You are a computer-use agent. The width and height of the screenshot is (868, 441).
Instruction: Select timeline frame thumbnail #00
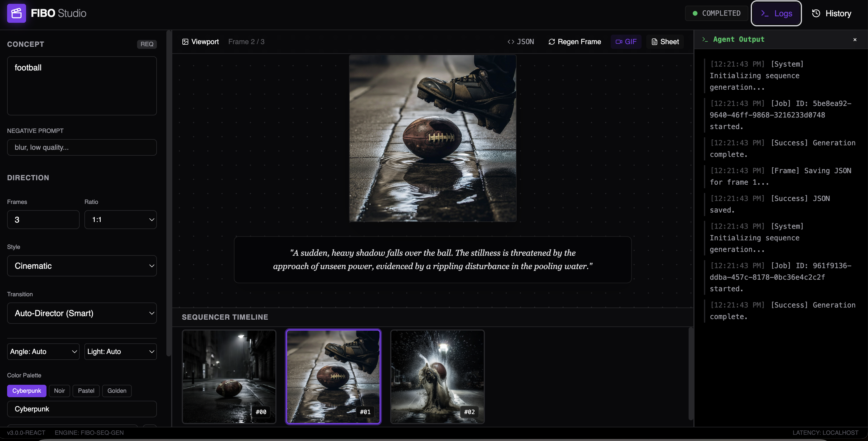pos(229,376)
